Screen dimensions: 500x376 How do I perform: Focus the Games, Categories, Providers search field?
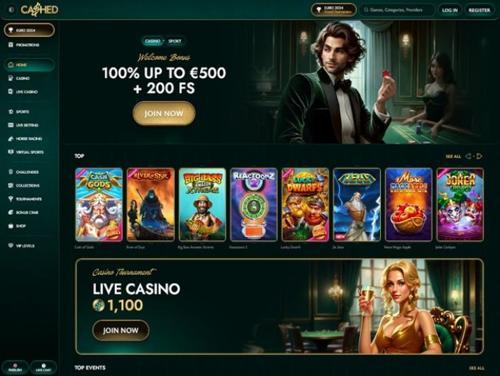pos(397,10)
